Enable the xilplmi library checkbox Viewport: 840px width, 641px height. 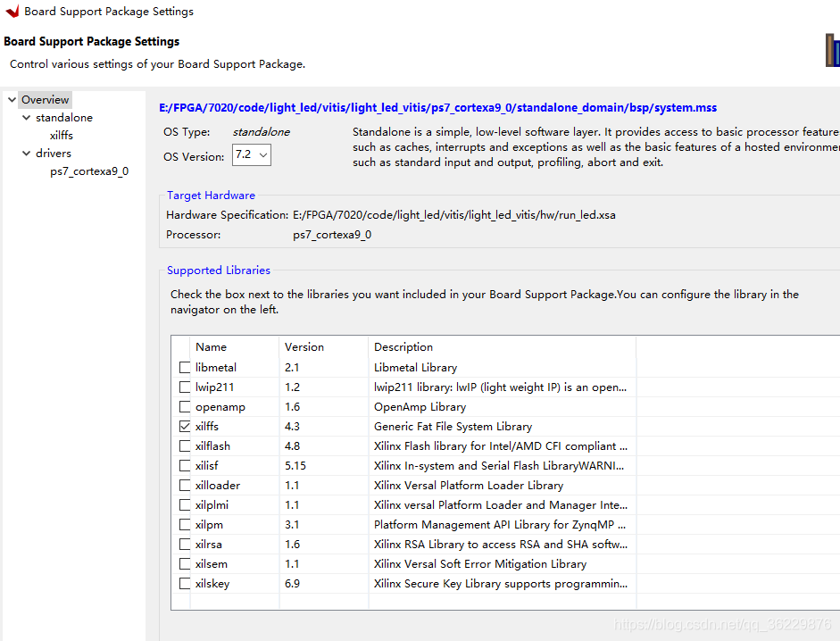[185, 505]
